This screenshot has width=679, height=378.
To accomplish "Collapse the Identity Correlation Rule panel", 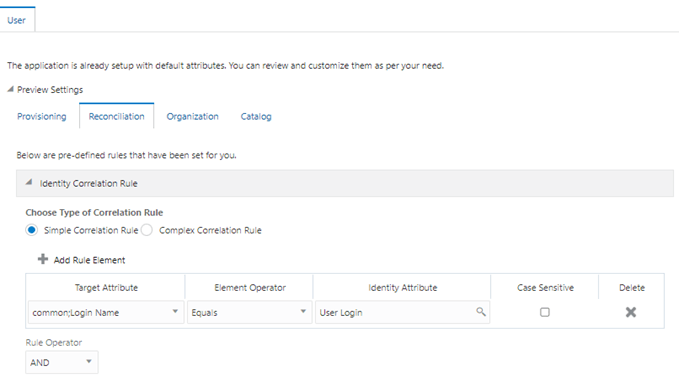I will click(x=29, y=183).
